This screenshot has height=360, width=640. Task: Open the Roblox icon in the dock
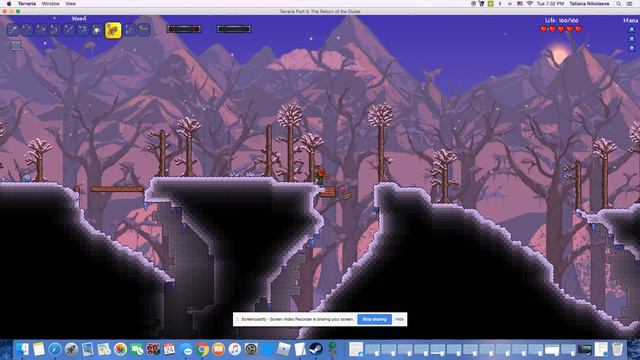click(x=283, y=349)
